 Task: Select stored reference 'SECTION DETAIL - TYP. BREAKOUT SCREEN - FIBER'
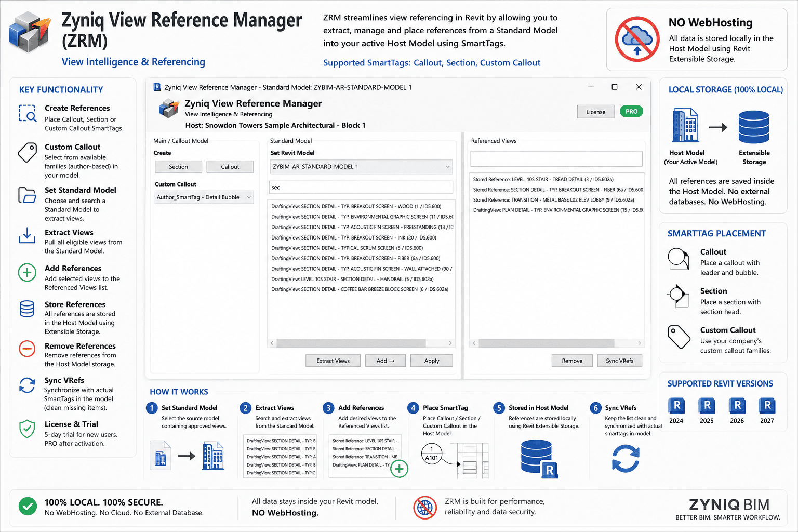click(x=557, y=190)
